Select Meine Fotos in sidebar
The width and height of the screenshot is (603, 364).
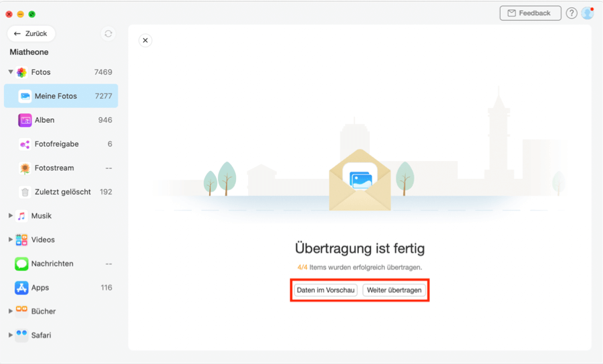[x=61, y=96]
